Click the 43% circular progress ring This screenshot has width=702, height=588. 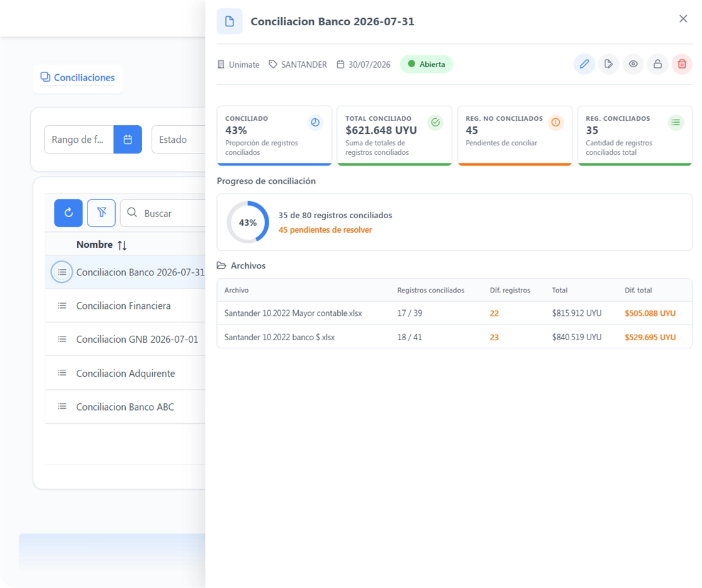[248, 223]
